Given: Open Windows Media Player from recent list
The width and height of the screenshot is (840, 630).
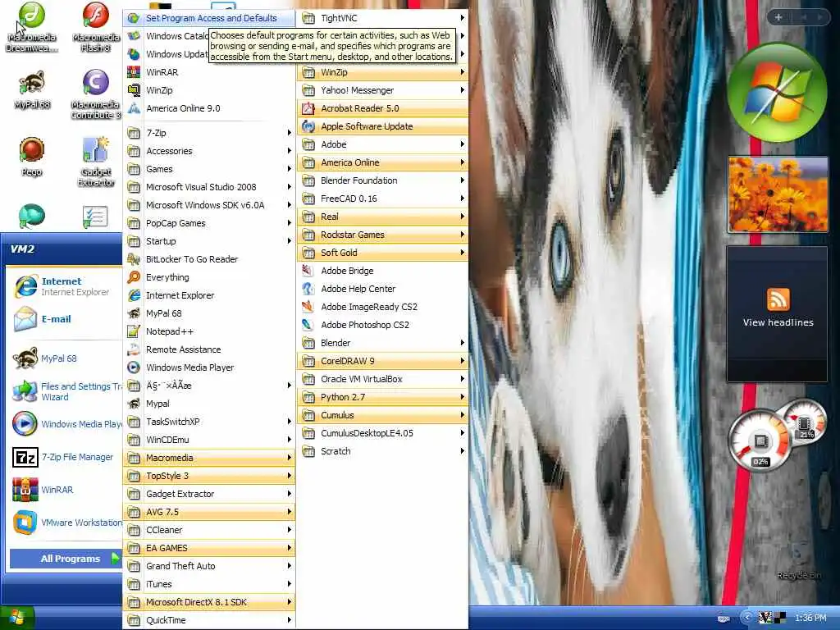Looking at the screenshot, I should [67, 424].
